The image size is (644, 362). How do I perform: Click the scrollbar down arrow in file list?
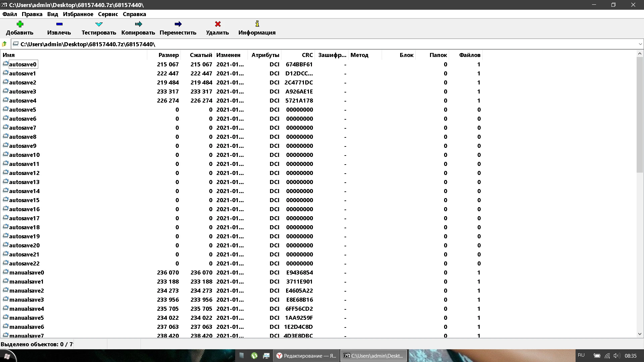click(x=640, y=334)
